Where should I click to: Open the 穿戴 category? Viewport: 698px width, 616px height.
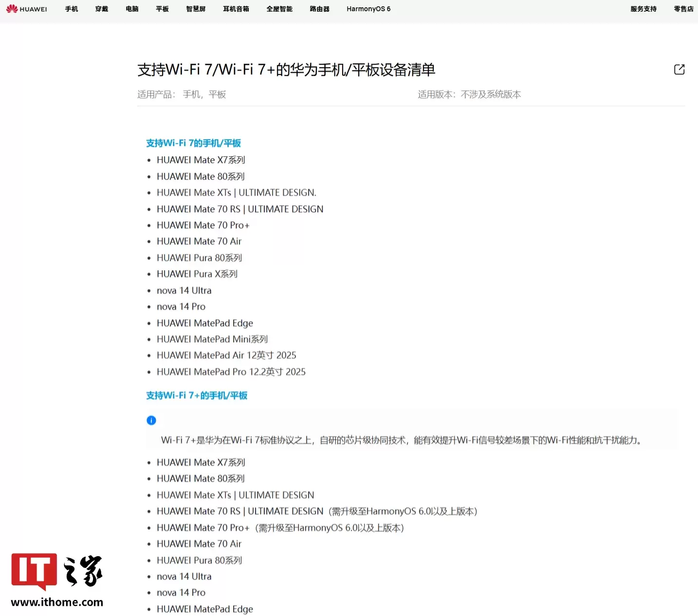[x=101, y=9]
